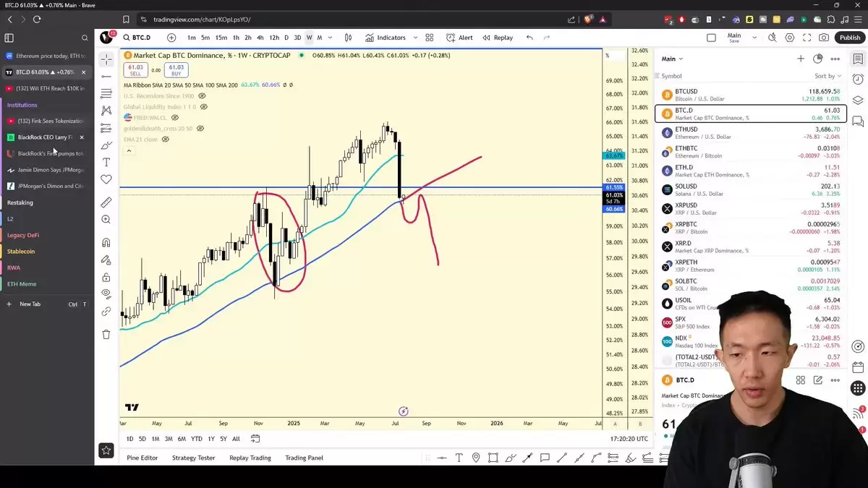Expand the Main layout save dropdown
This screenshot has width=868, height=488.
(754, 38)
